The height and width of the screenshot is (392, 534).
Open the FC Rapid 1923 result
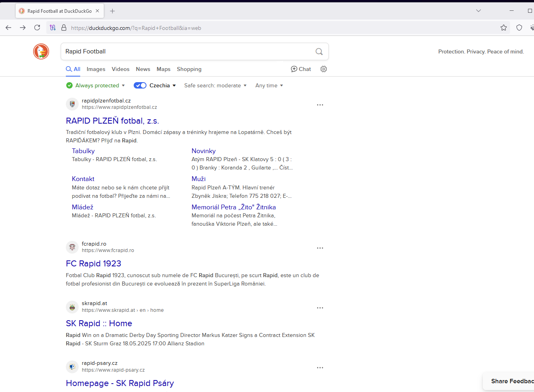[x=93, y=264]
